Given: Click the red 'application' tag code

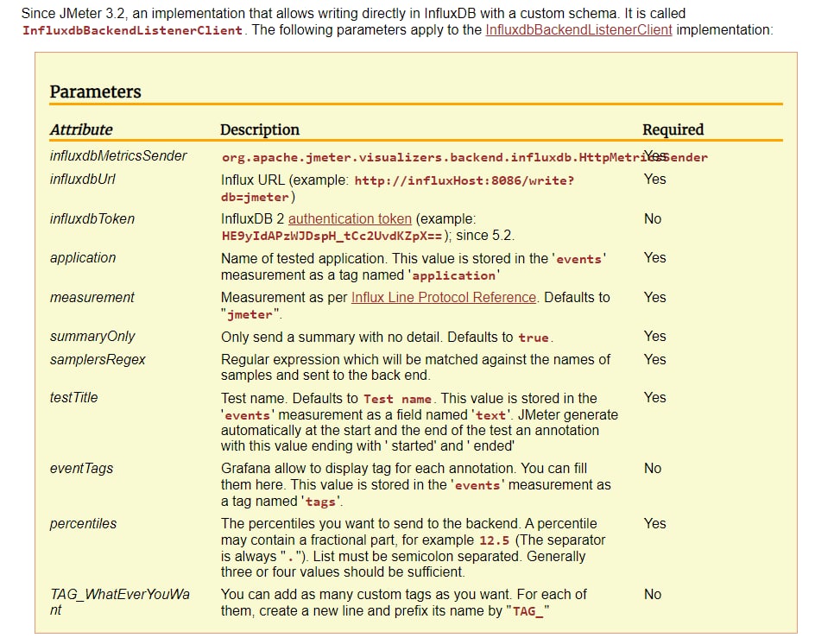Looking at the screenshot, I should point(454,275).
